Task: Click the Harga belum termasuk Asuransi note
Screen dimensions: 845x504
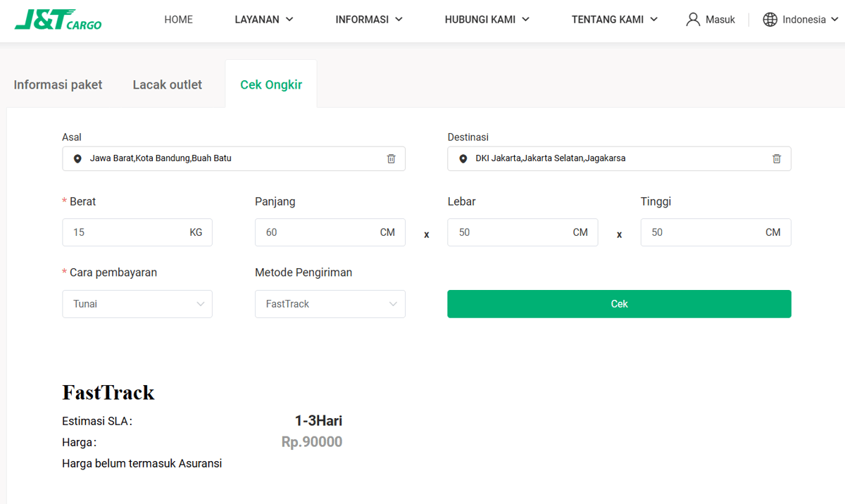Action: pyautogui.click(x=142, y=463)
